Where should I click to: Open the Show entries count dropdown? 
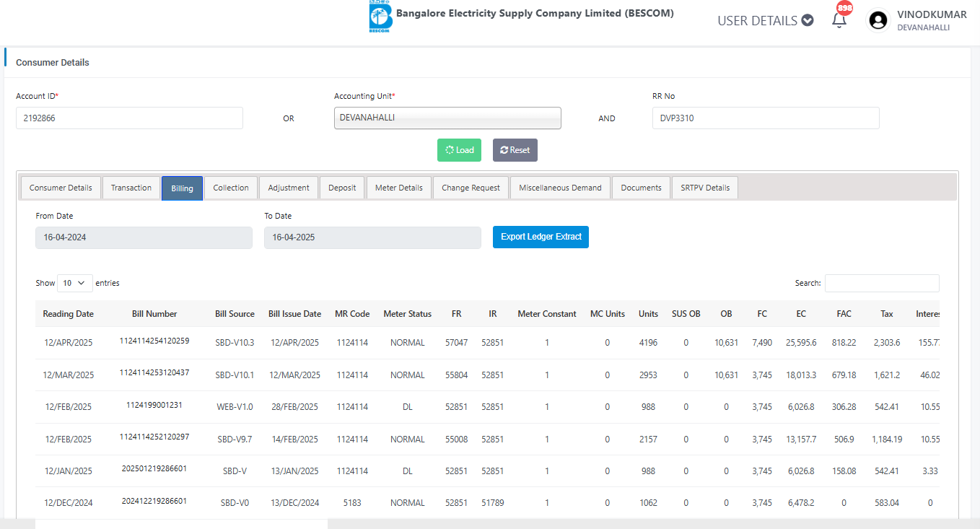[75, 283]
